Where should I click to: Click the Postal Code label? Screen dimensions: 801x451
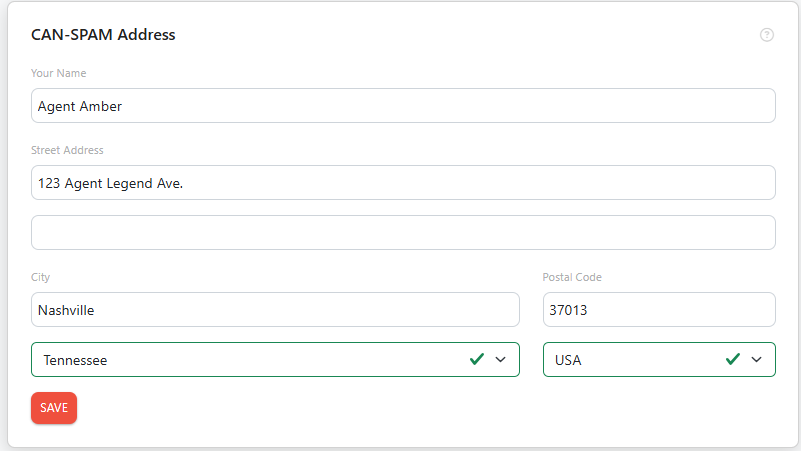tap(572, 277)
